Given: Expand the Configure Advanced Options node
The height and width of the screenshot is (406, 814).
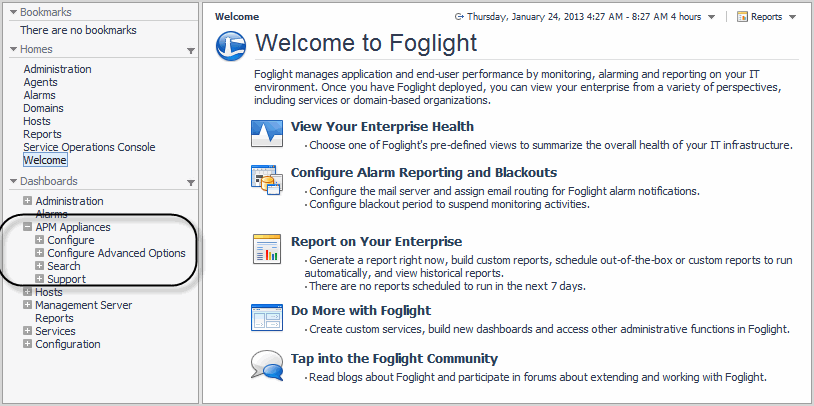Looking at the screenshot, I should pos(39,254).
